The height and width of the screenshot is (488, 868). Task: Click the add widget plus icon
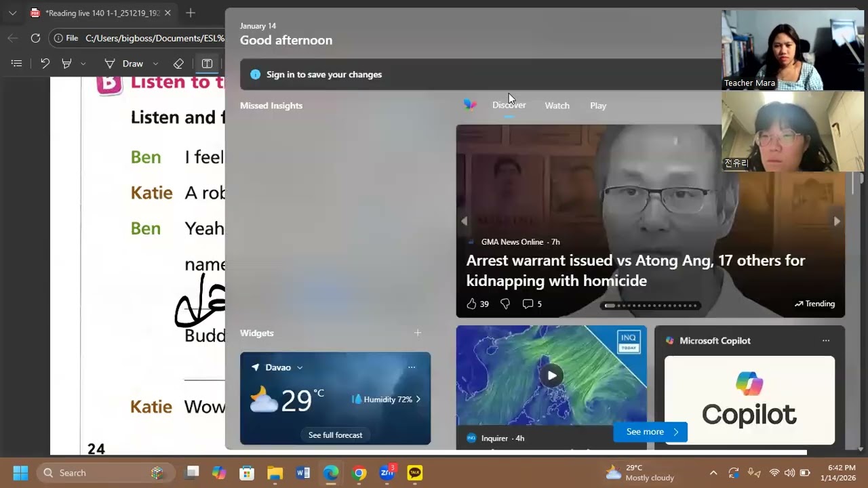coord(418,333)
